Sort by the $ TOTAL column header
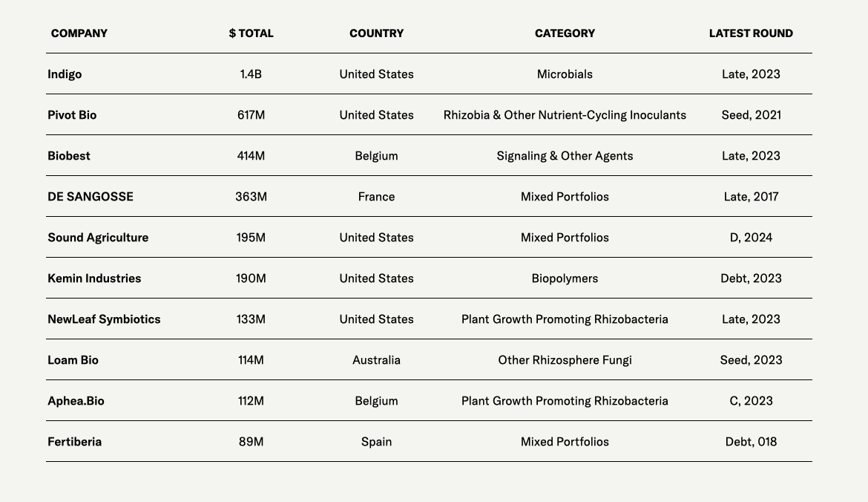Viewport: 868px width, 502px height. (x=251, y=33)
